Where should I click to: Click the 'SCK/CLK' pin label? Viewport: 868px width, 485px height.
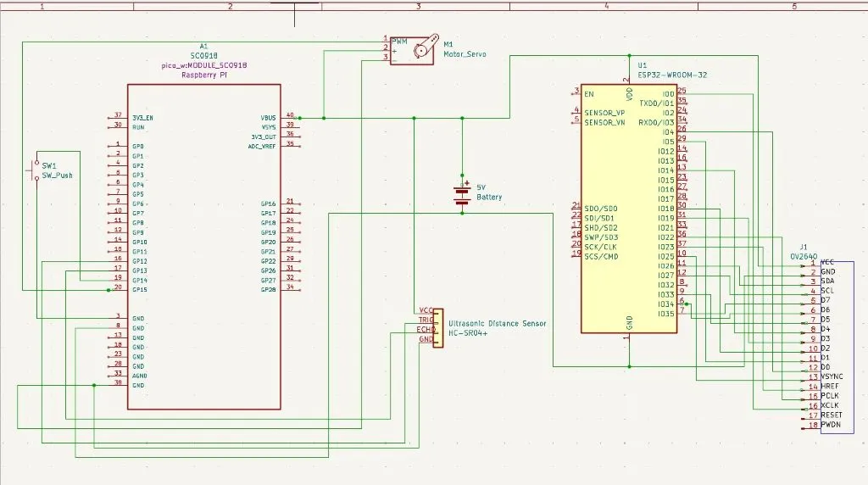(600, 247)
